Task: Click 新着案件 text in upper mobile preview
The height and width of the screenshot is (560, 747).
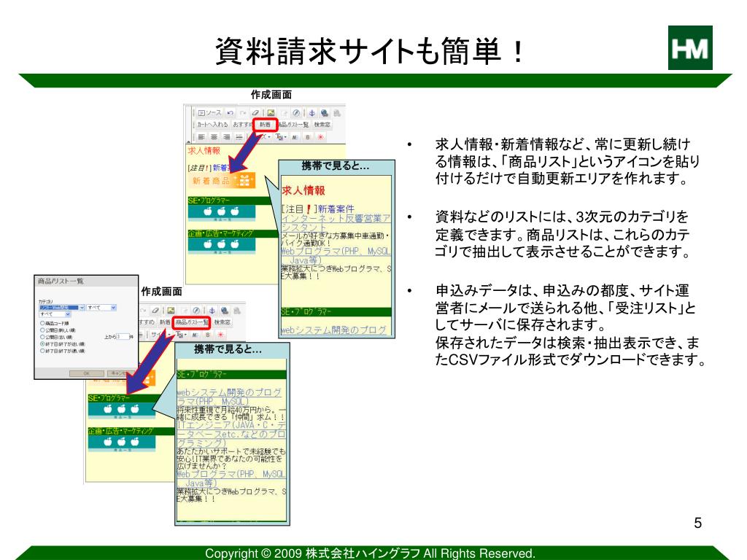Action: [x=336, y=209]
